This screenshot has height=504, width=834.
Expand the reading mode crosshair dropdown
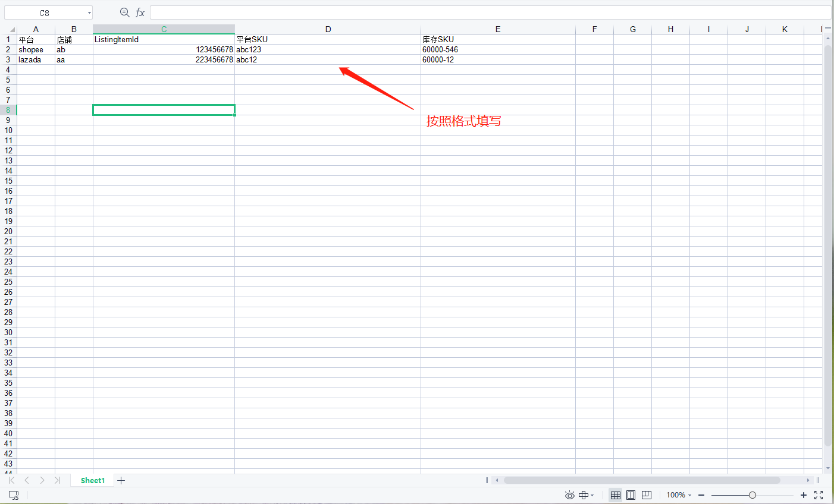592,495
